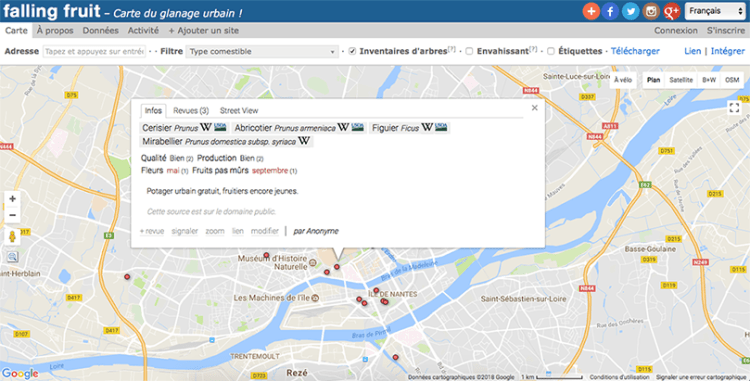Switch to Revues (3) tab

click(191, 110)
